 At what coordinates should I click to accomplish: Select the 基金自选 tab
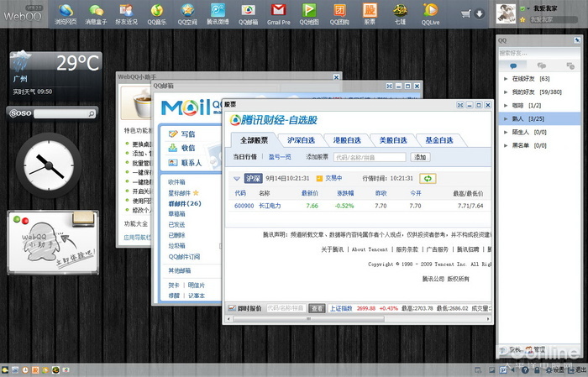[439, 140]
